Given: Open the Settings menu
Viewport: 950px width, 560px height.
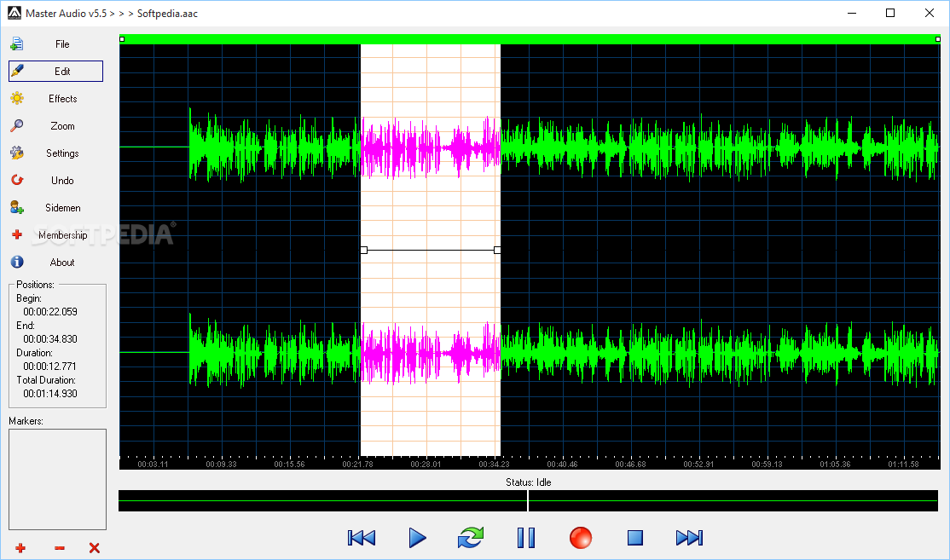Looking at the screenshot, I should click(55, 153).
